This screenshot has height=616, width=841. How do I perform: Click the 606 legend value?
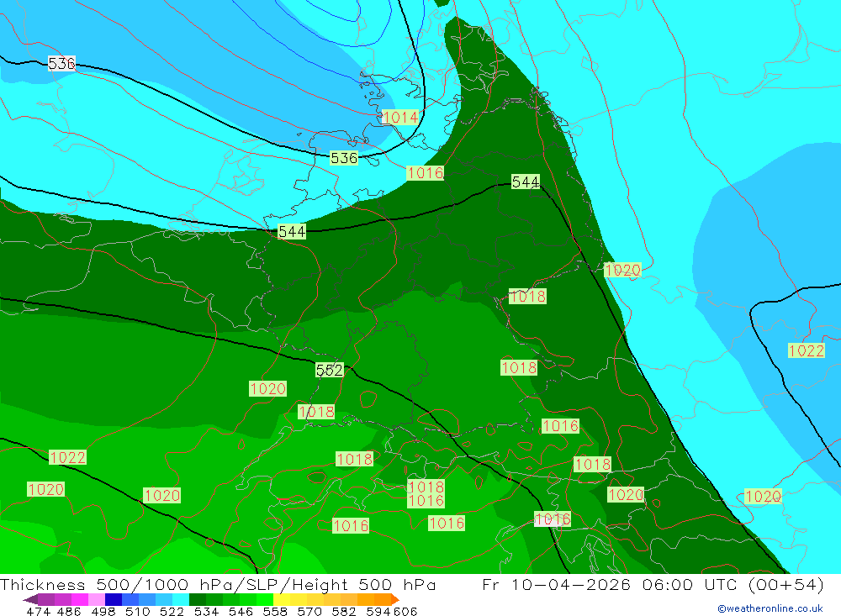(405, 611)
